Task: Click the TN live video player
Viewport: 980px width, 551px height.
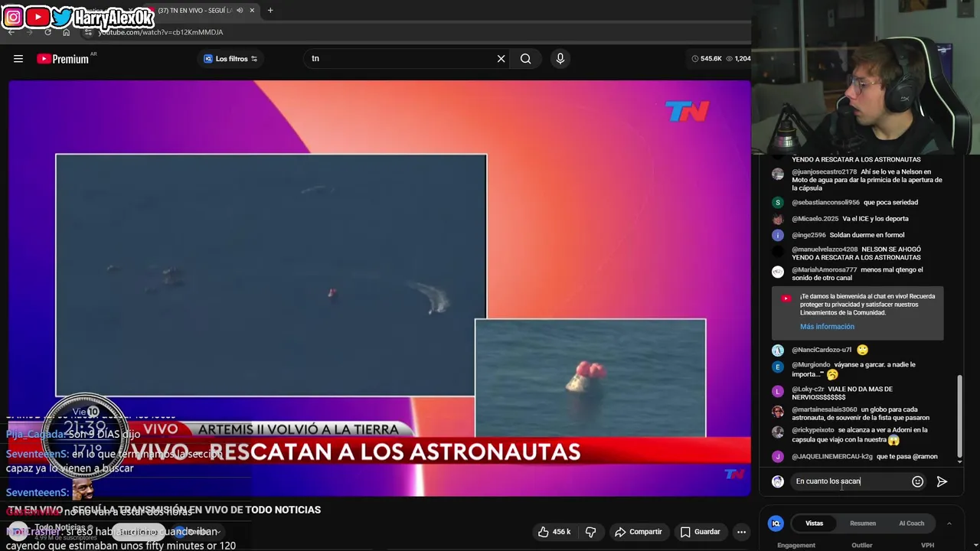Action: [x=380, y=288]
